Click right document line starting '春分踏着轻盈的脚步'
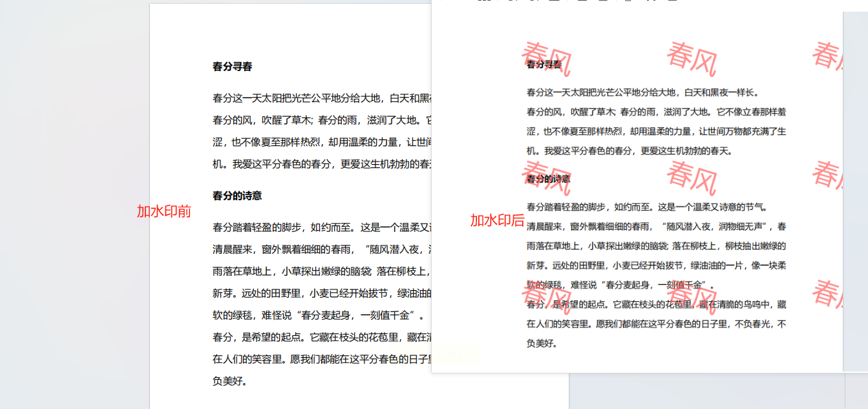 click(647, 207)
